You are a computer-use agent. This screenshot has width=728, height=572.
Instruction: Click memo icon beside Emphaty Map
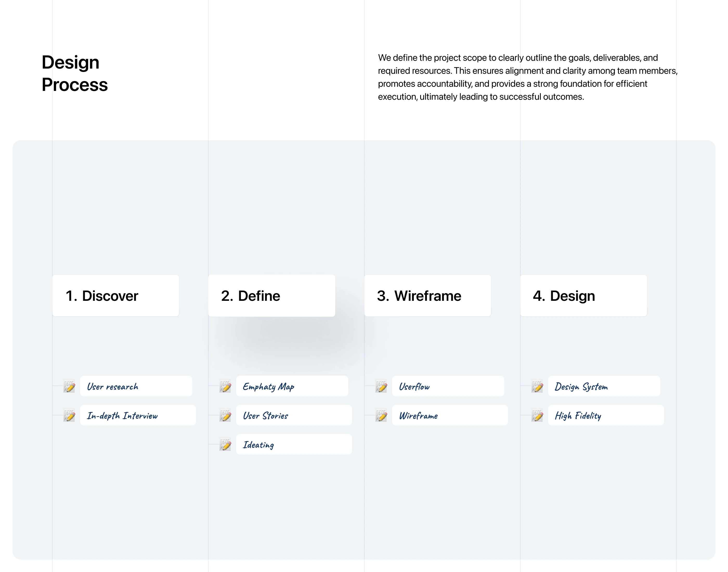point(225,386)
